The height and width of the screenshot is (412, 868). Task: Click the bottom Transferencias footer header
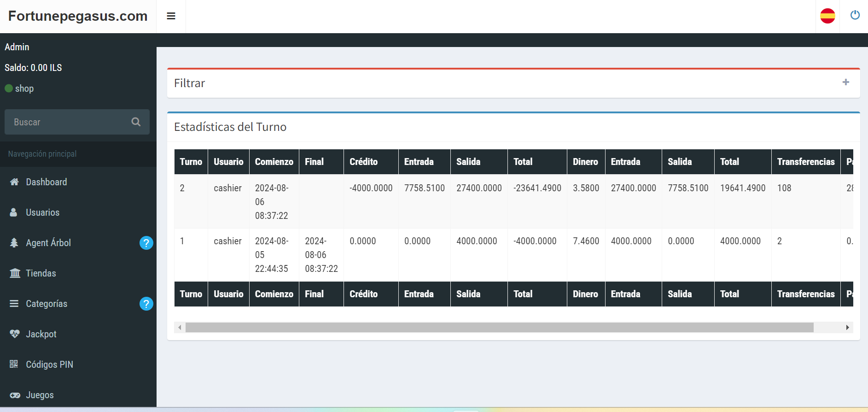pos(806,294)
